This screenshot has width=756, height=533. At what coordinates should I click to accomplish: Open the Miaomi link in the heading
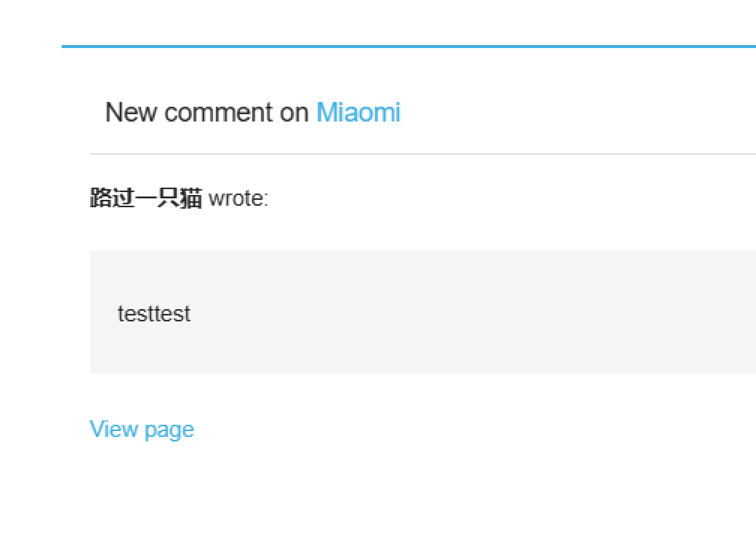[x=358, y=112]
